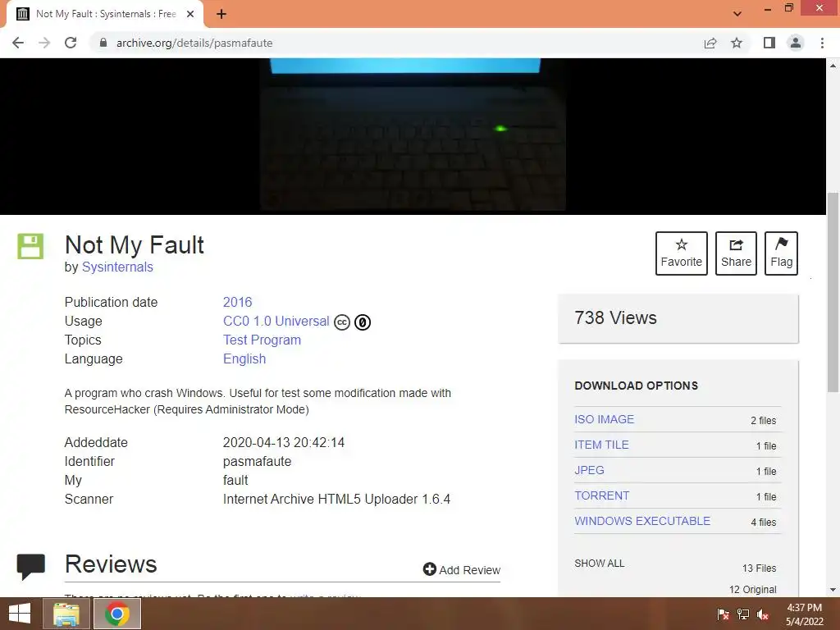Viewport: 840px width, 630px height.
Task: Click the muted volume tray icon
Action: click(763, 614)
